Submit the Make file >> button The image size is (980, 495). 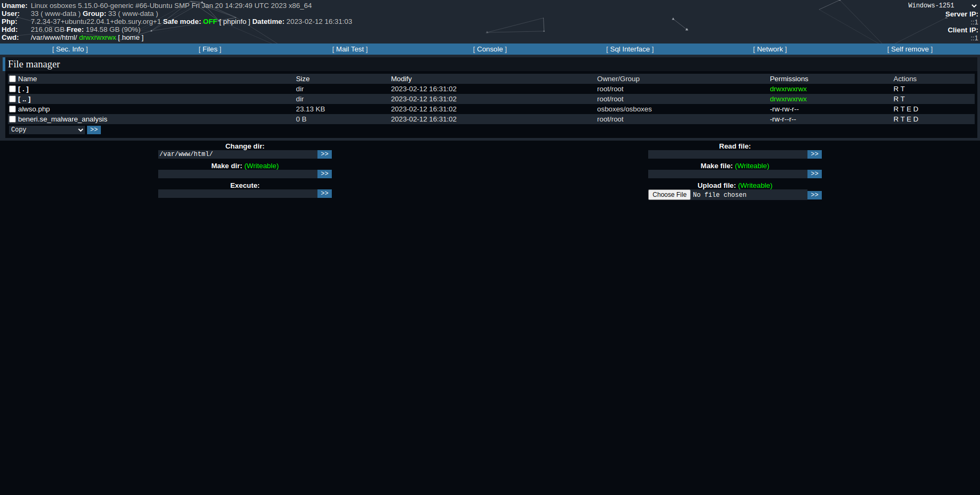[x=814, y=174]
